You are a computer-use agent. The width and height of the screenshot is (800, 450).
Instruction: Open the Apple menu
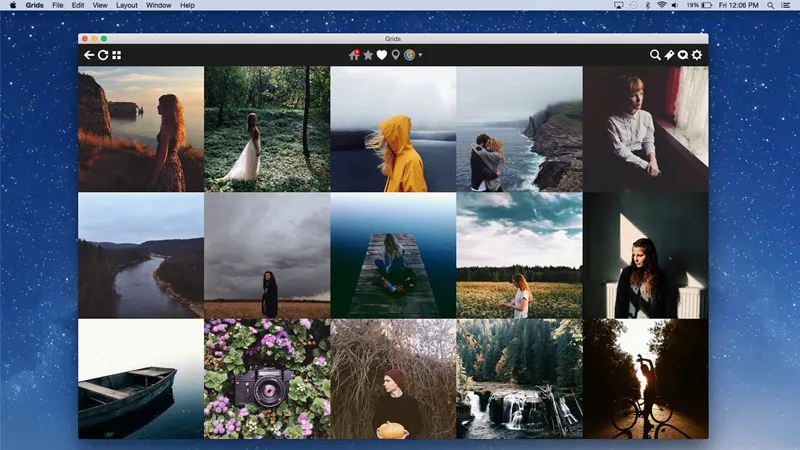(x=13, y=5)
